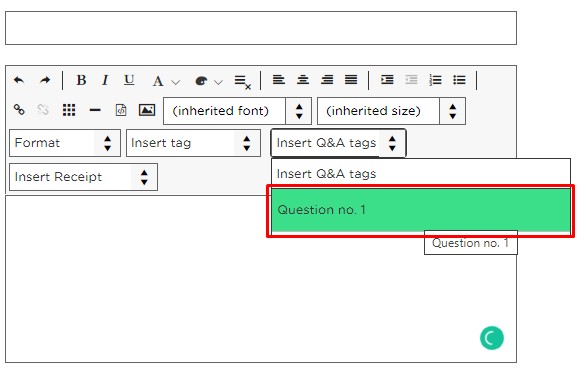Justify the text alignment

click(x=351, y=80)
